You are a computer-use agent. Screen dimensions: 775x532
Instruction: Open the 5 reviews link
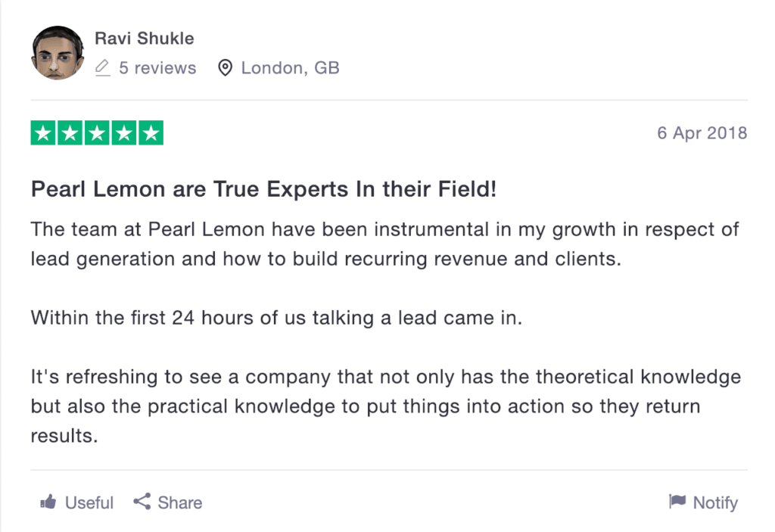(x=157, y=68)
